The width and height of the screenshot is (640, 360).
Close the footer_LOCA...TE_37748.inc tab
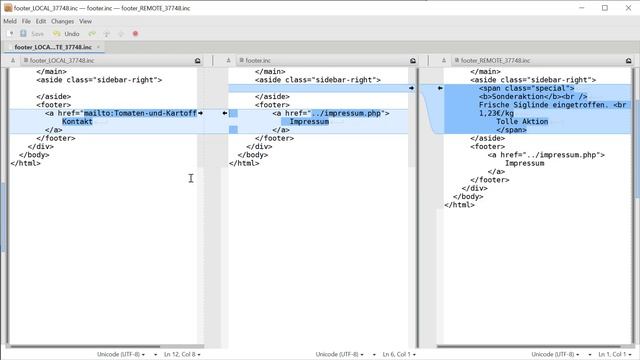[x=98, y=47]
